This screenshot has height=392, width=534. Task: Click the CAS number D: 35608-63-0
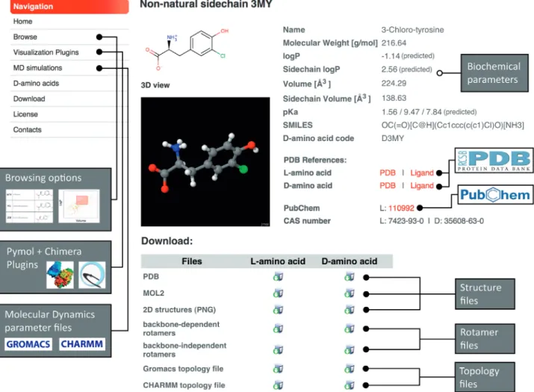click(x=459, y=221)
